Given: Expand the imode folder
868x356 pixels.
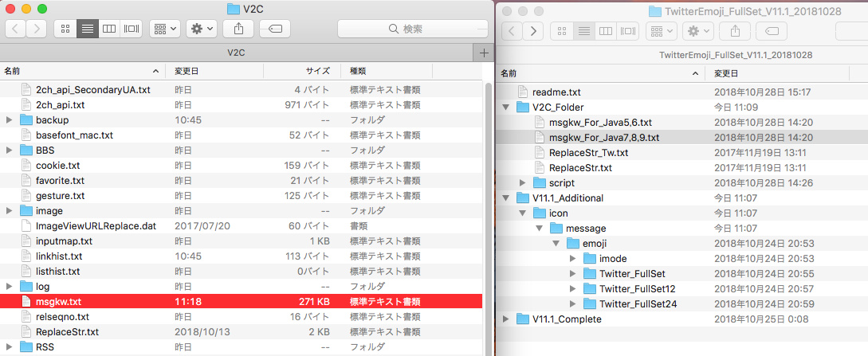Looking at the screenshot, I should [573, 258].
